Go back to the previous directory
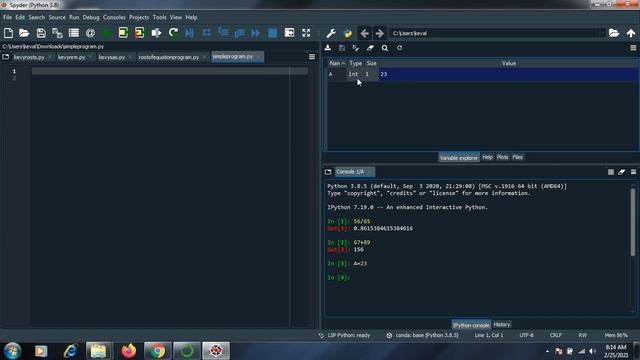Screen dimensions: 640x360 [x=364, y=33]
